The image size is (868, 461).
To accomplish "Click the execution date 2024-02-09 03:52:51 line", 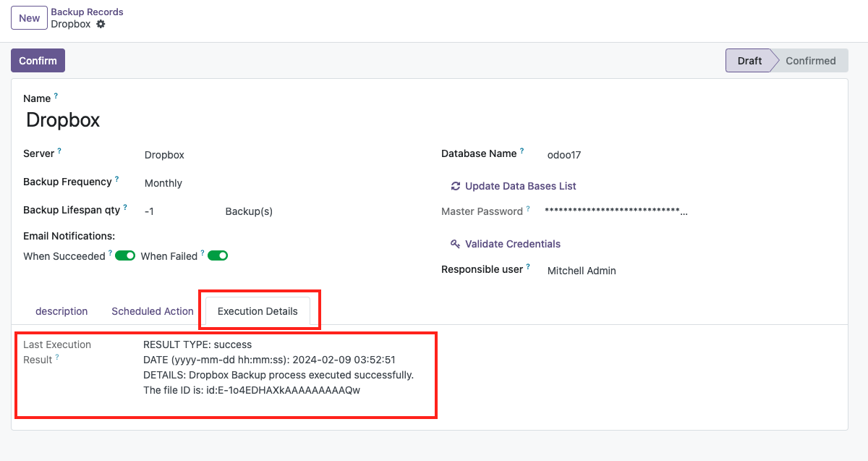I will [269, 360].
